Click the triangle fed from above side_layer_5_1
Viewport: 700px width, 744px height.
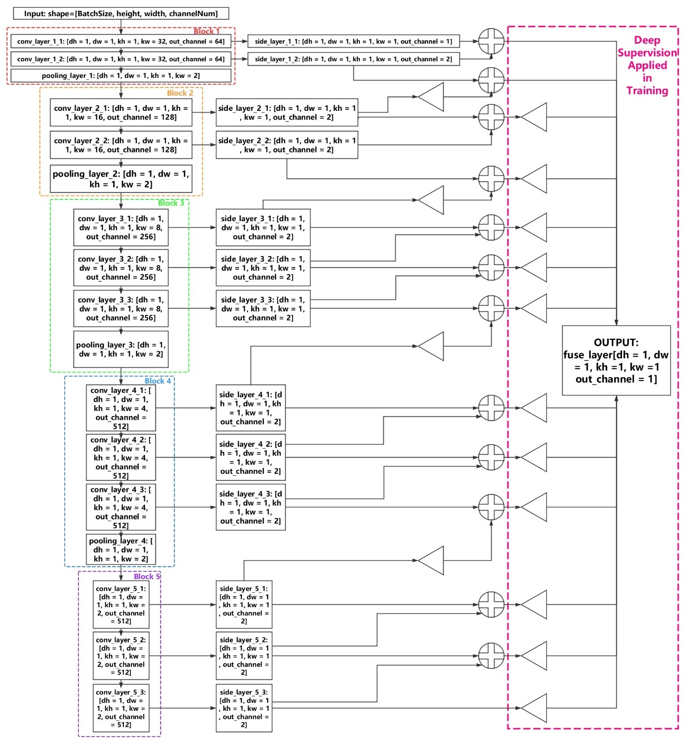click(x=432, y=561)
